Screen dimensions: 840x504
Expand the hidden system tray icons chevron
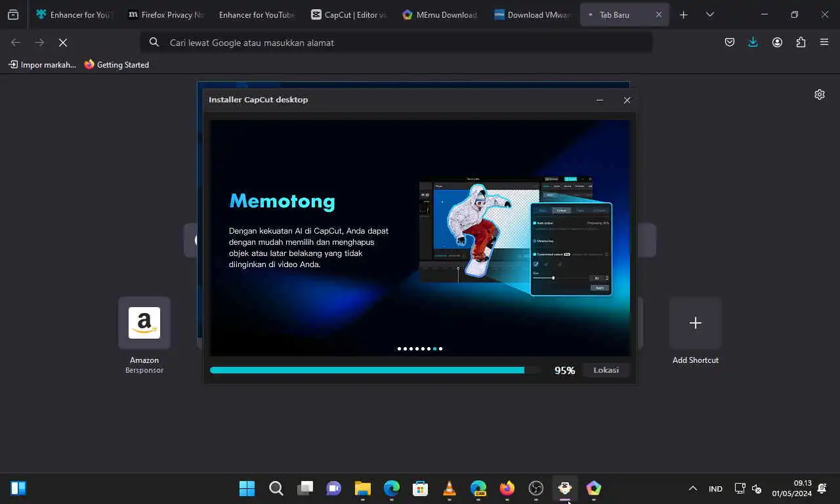pyautogui.click(x=692, y=488)
